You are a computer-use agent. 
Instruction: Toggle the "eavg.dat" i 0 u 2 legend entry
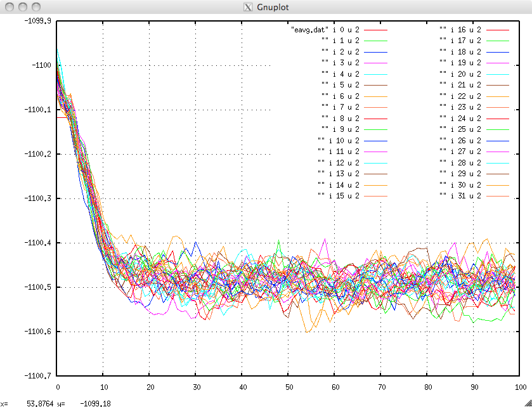(x=325, y=30)
